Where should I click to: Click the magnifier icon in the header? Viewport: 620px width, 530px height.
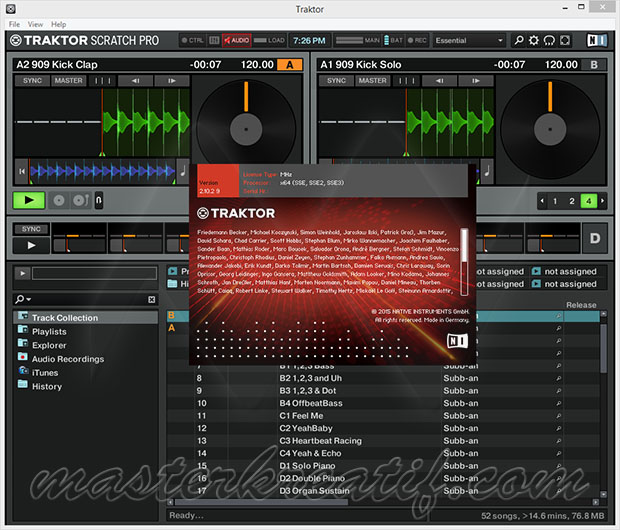pos(519,40)
